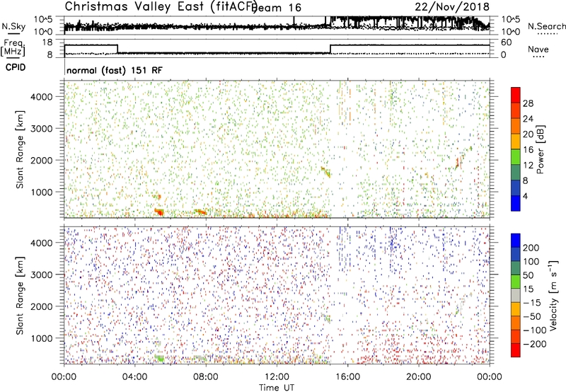This screenshot has width=566, height=392.
Task: Click the 16:00 time tick label
Action: pos(347,377)
